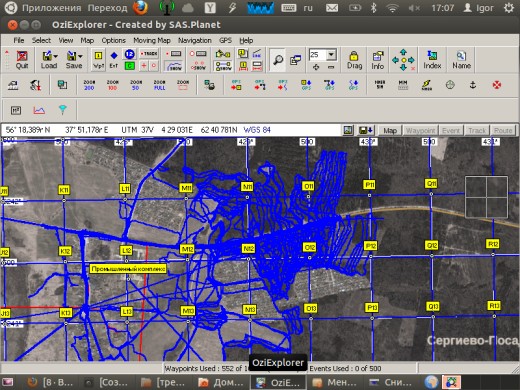The image size is (520, 390).
Task: Click the map view windows icon
Action: tap(295, 60)
